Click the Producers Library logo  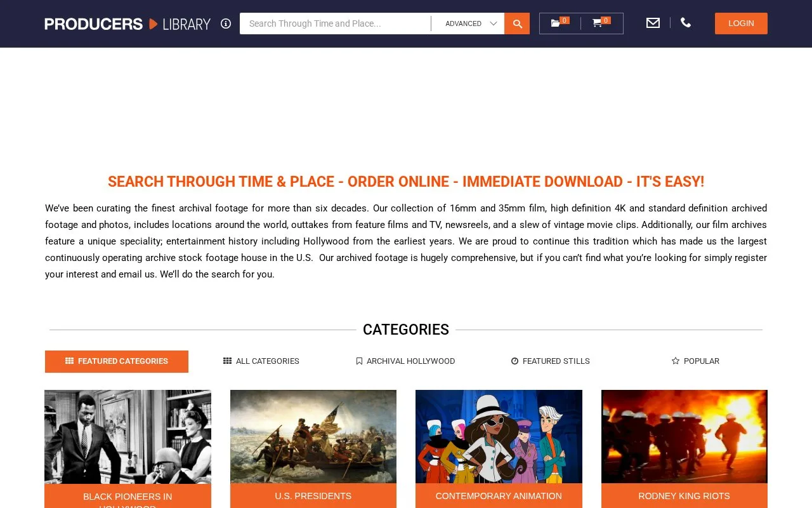128,24
